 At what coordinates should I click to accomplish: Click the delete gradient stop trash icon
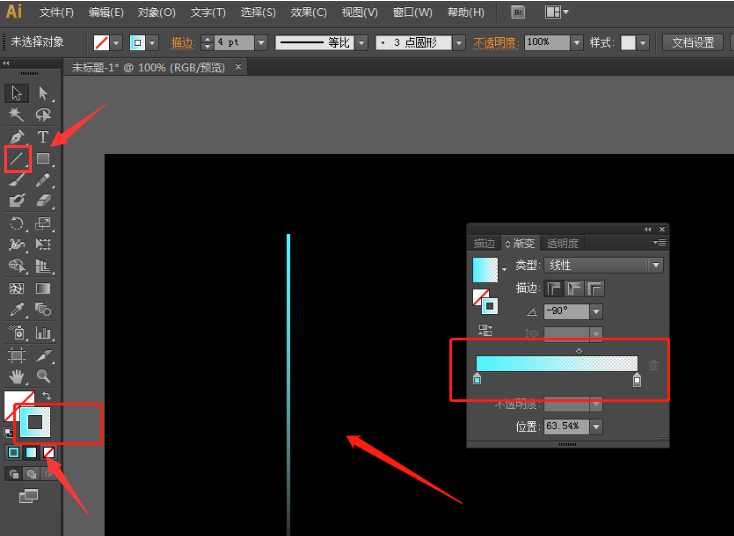coord(654,365)
